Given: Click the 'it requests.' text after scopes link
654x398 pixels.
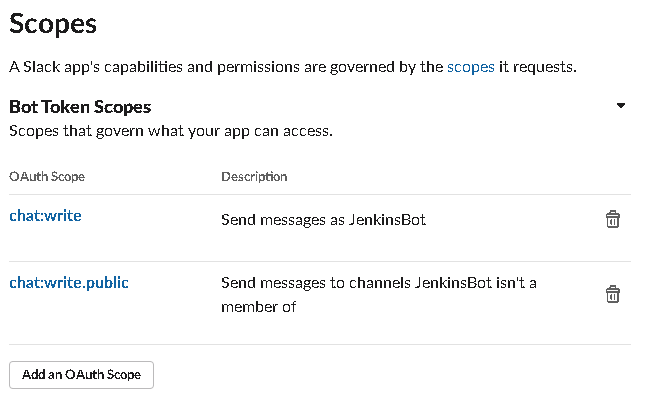Looking at the screenshot, I should 538,67.
